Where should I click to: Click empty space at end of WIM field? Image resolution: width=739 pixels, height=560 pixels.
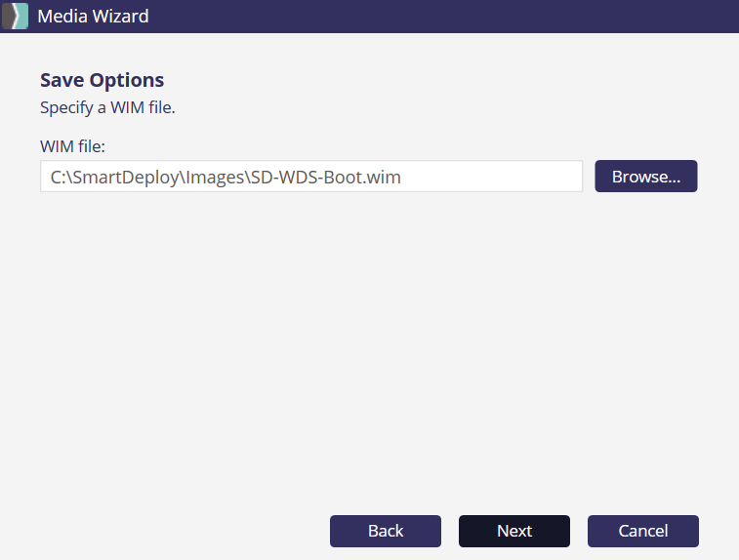(498, 177)
